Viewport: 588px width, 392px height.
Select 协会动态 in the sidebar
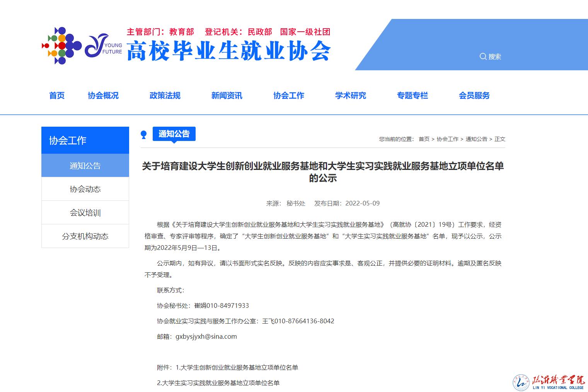(85, 189)
